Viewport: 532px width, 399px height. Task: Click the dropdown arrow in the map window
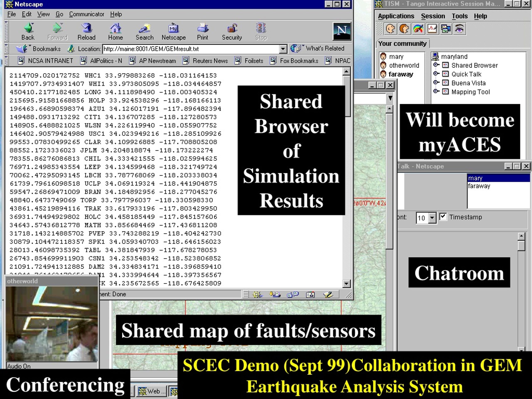[x=390, y=98]
